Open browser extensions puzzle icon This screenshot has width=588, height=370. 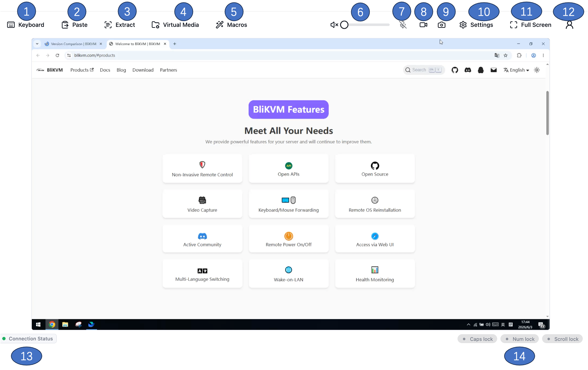point(519,55)
